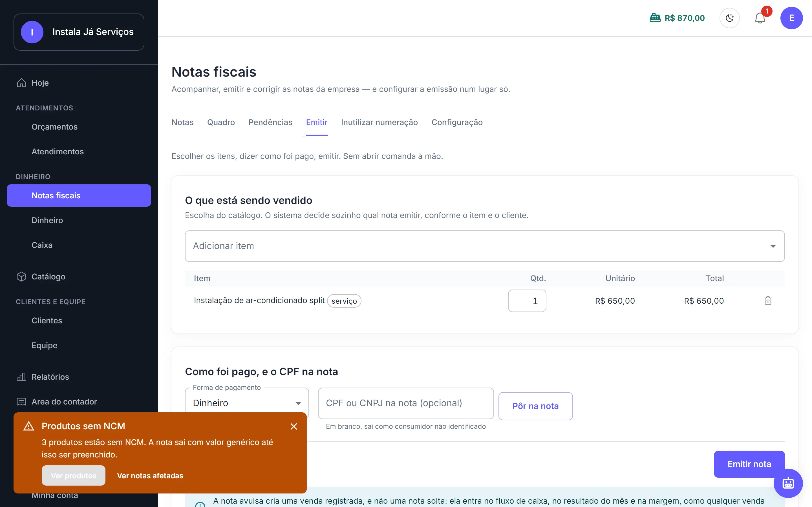Switch to the Configuração tab
This screenshot has width=812, height=507.
[x=457, y=123]
